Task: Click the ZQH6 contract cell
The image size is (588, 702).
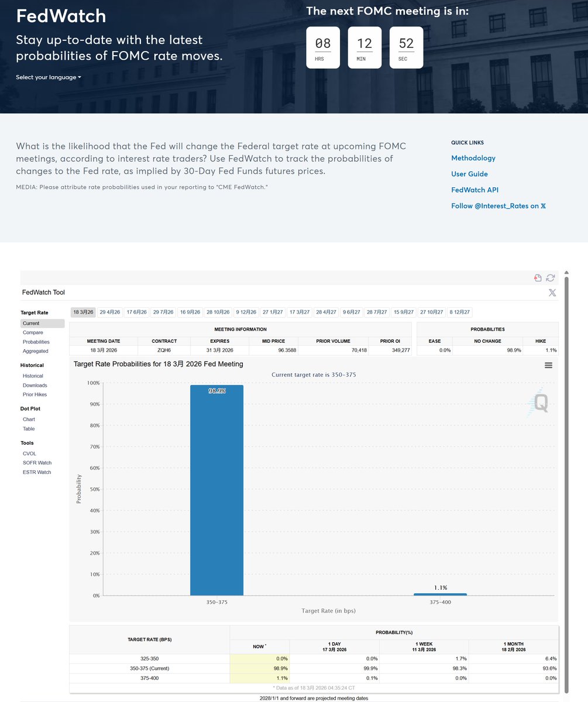Action: coord(164,350)
